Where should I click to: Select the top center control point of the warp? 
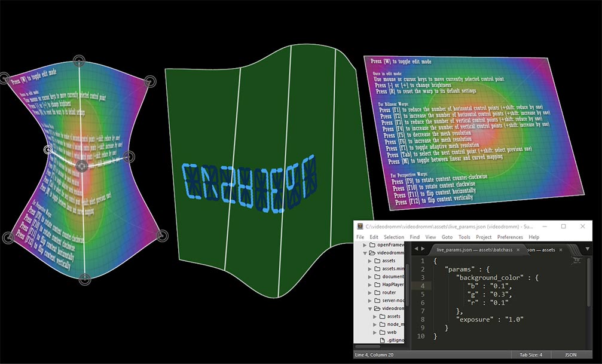pos(79,60)
